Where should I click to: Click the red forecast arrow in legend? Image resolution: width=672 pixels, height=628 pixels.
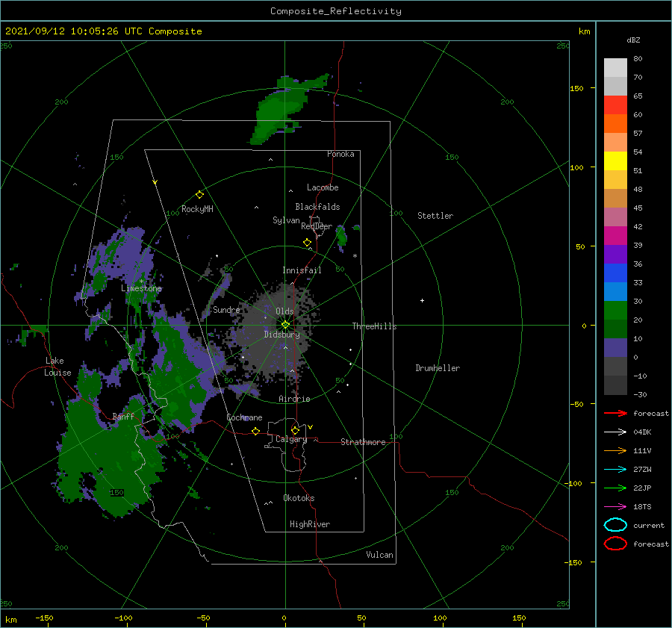[615, 413]
